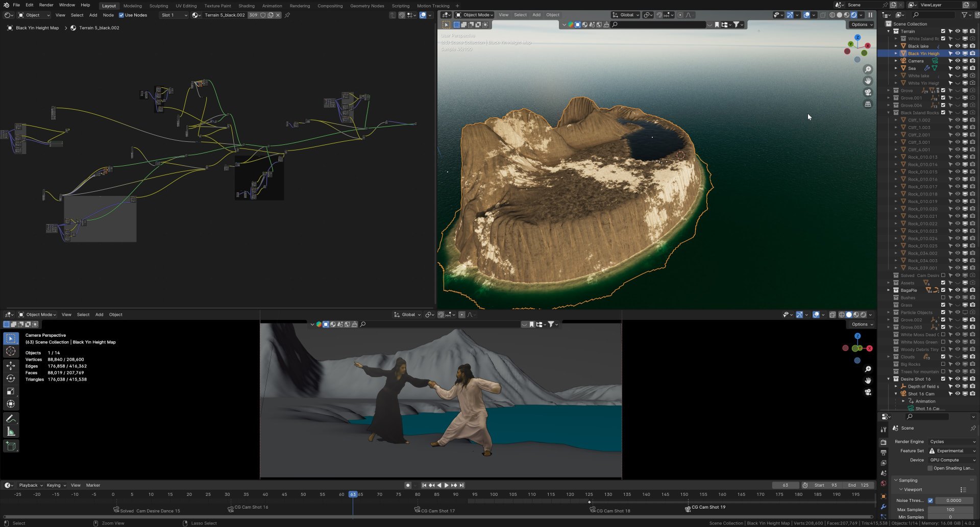980x527 pixels.
Task: Click the pin icon in node editor header
Action: point(287,15)
